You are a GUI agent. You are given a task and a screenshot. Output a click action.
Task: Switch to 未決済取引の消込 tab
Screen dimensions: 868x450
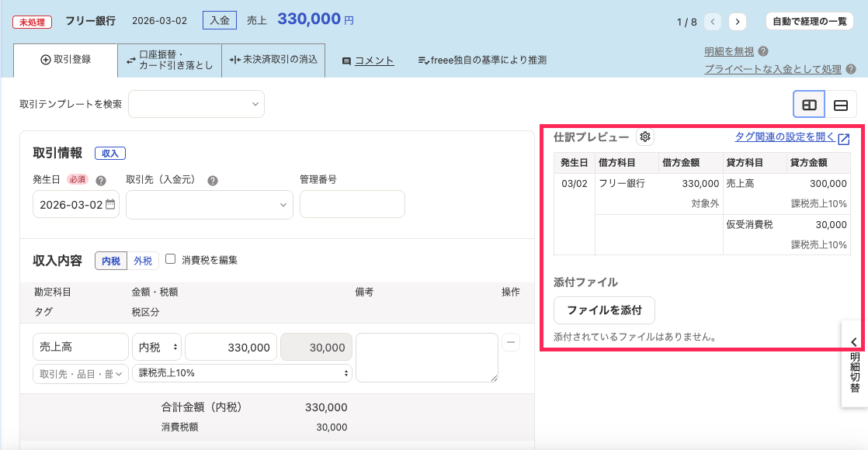[x=273, y=60]
